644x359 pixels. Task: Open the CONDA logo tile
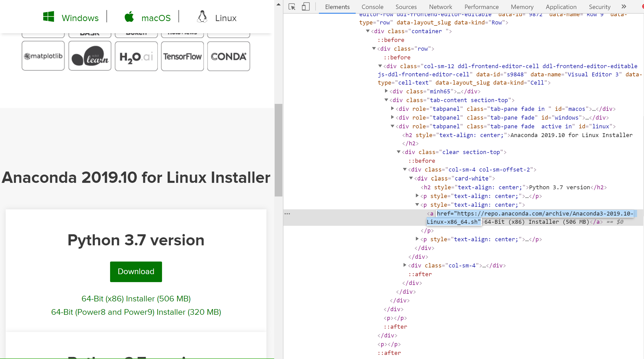pyautogui.click(x=229, y=56)
